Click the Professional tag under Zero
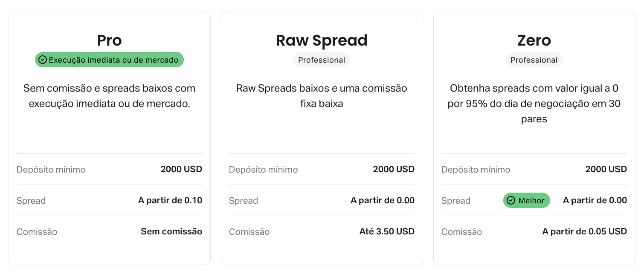Screen dimensions: 644x277 pos(534,60)
